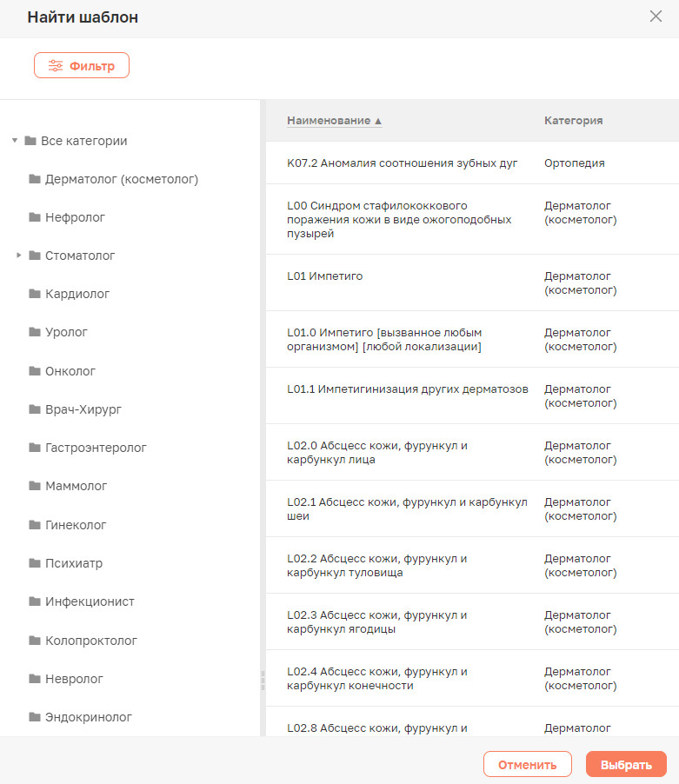679x784 pixels.
Task: Expand the Стоматолог category arrow
Action: pyautogui.click(x=19, y=256)
